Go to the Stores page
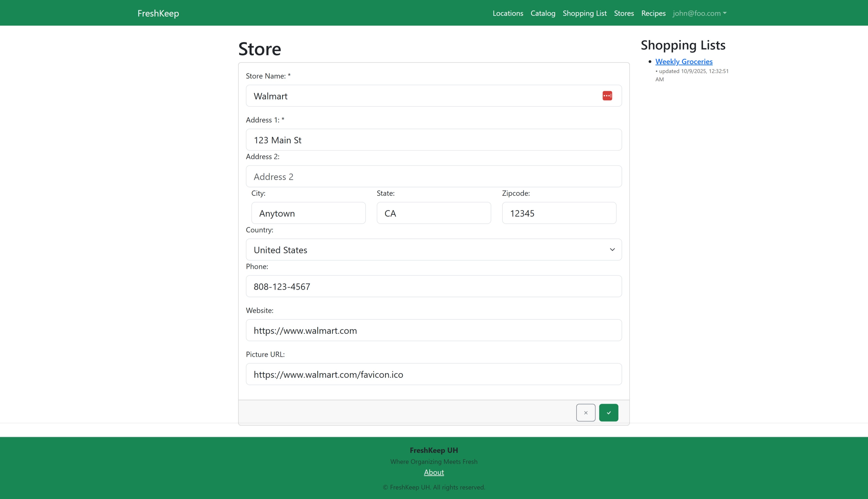This screenshot has height=499, width=868. pos(623,13)
